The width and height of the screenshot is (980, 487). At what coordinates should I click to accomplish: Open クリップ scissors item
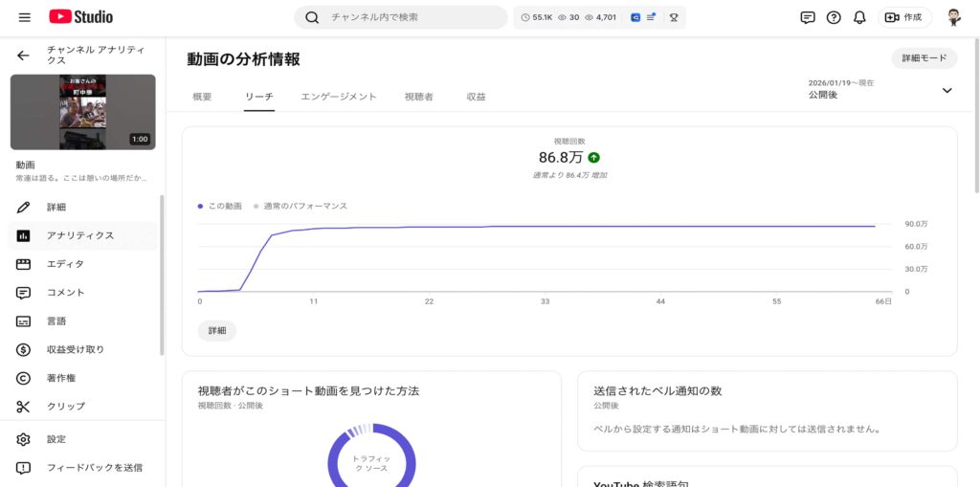[65, 407]
